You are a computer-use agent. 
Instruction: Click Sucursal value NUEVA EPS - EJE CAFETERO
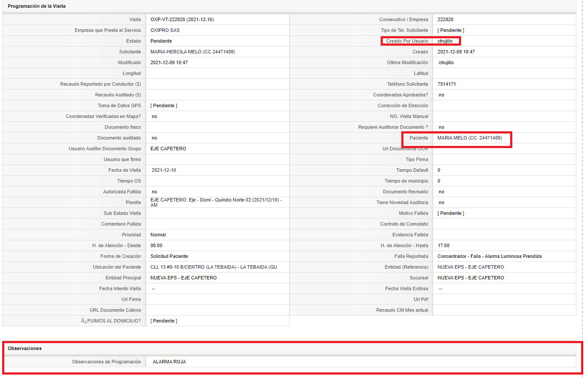coord(471,278)
